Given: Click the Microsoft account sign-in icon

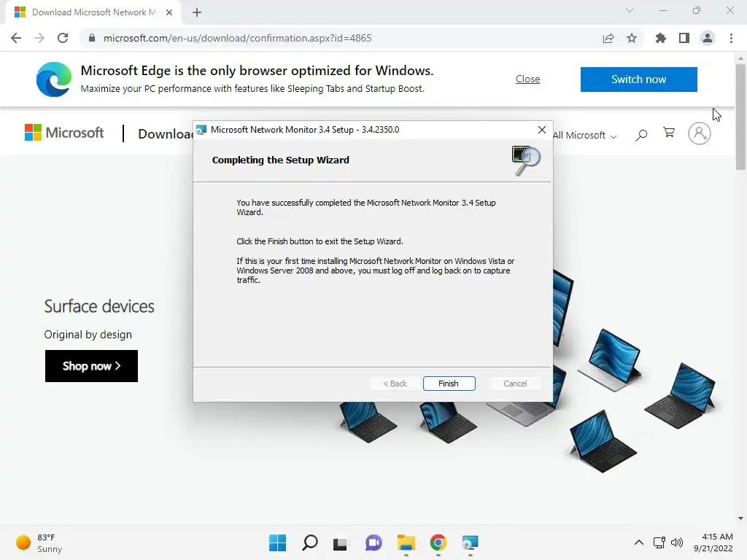Looking at the screenshot, I should (x=699, y=133).
